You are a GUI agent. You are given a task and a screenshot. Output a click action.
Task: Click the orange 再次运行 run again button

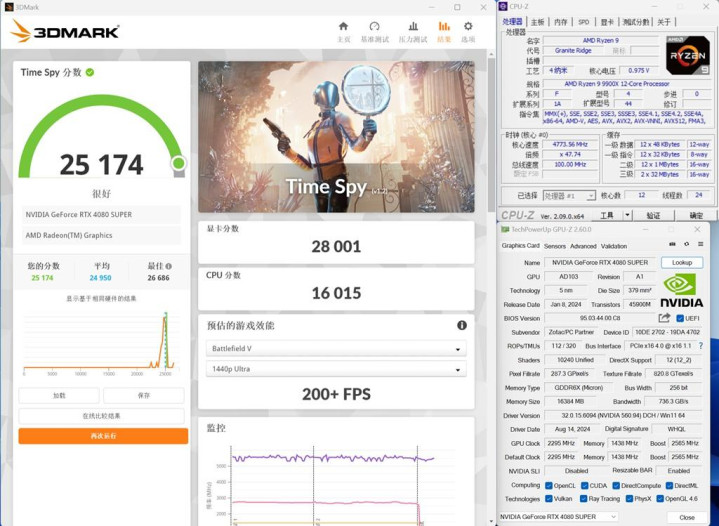(103, 436)
